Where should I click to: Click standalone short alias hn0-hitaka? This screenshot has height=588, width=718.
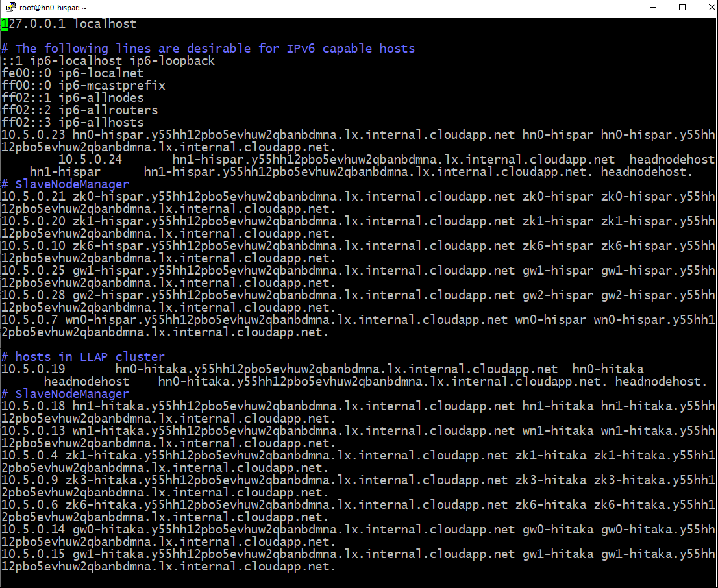tap(608, 369)
